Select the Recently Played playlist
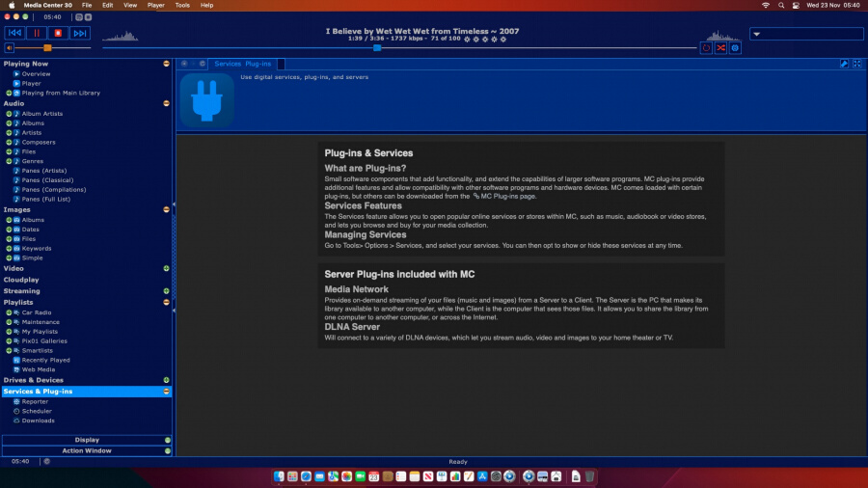868x488 pixels. tap(46, 360)
